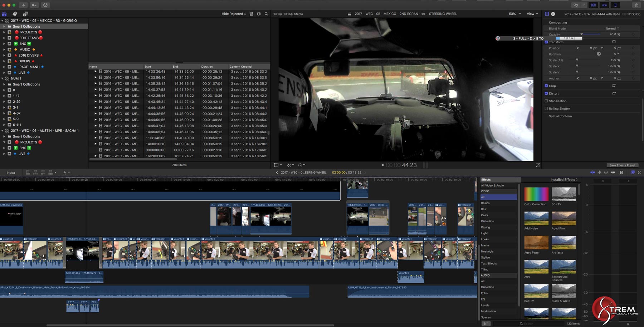Uncheck the Crop checkbox
644x327 pixels.
[546, 86]
